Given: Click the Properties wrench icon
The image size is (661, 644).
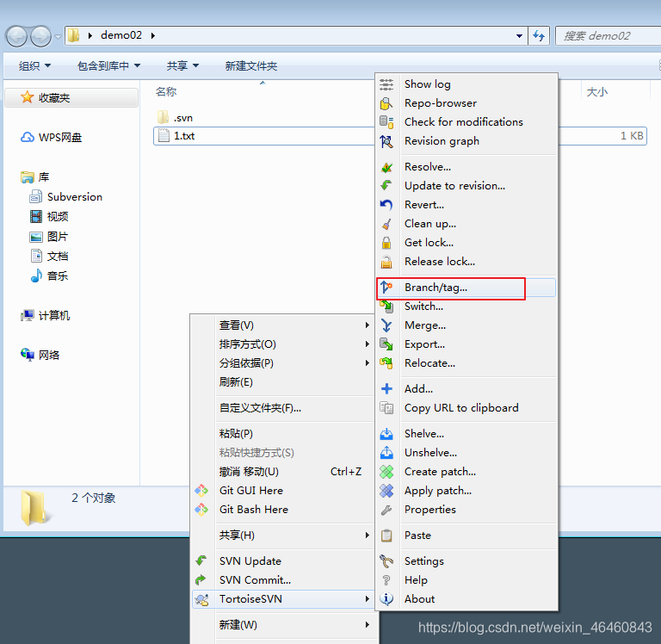Looking at the screenshot, I should point(386,510).
